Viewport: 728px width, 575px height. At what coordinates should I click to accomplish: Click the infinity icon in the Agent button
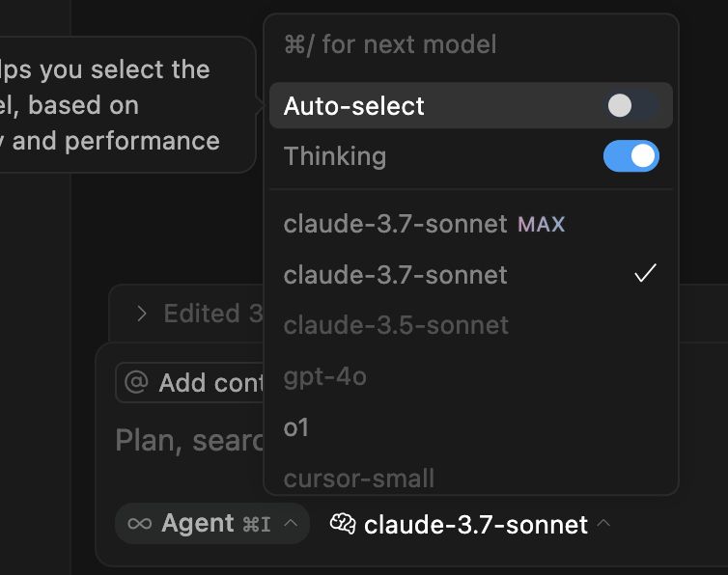tap(139, 524)
